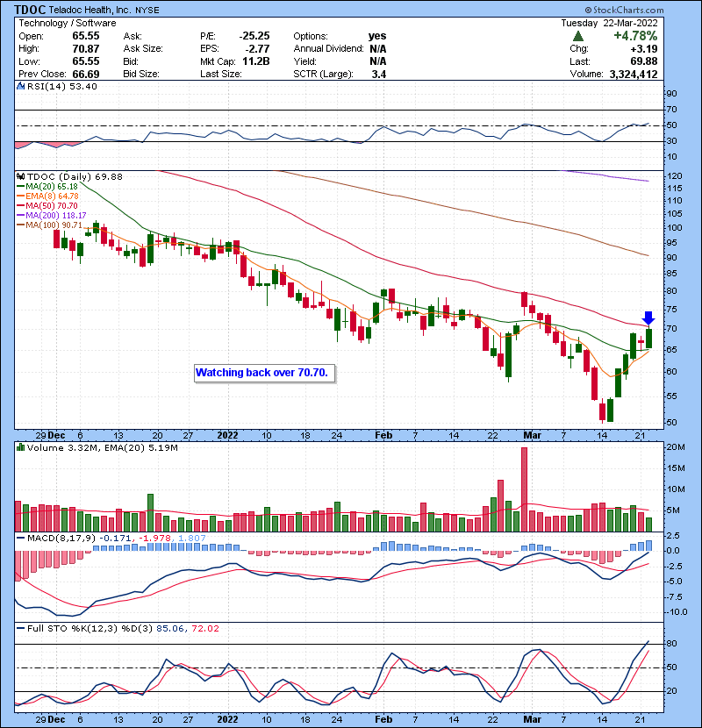Click the Volume 3,324,412 value
Viewport: 702px width, 728px height.
click(x=634, y=75)
